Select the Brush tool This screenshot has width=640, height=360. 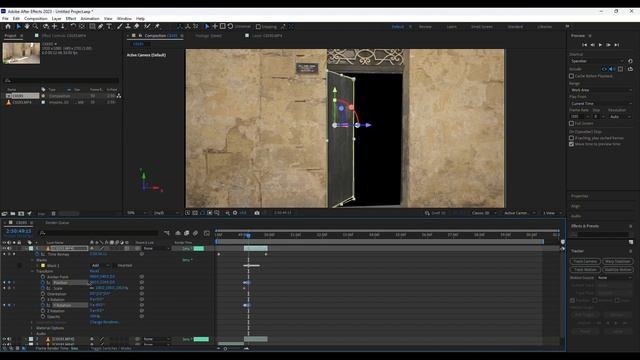click(x=120, y=26)
